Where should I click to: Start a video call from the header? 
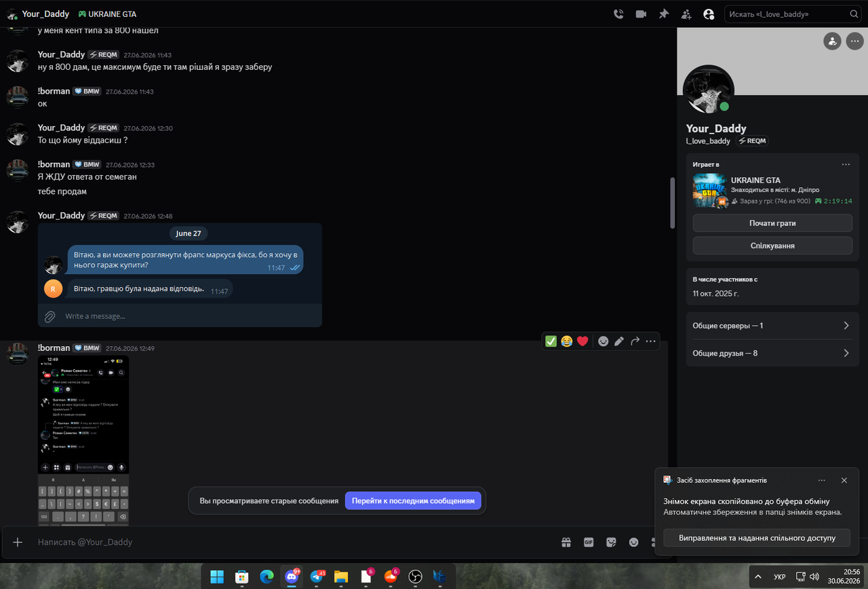(x=641, y=14)
